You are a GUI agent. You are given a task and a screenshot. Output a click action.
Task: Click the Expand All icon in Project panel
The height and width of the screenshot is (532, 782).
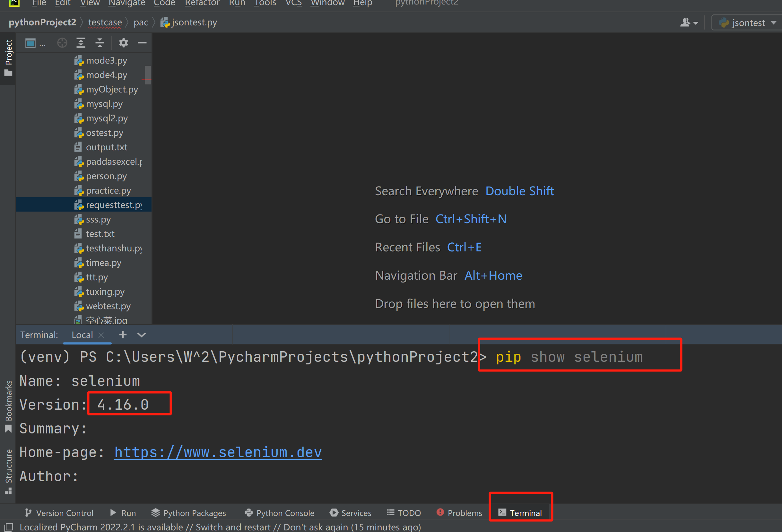pyautogui.click(x=81, y=43)
